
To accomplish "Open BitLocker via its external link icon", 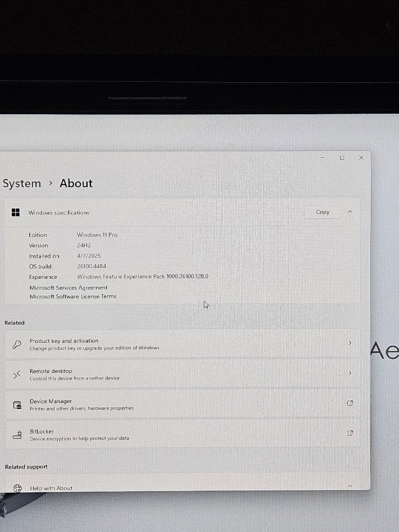I will [350, 433].
